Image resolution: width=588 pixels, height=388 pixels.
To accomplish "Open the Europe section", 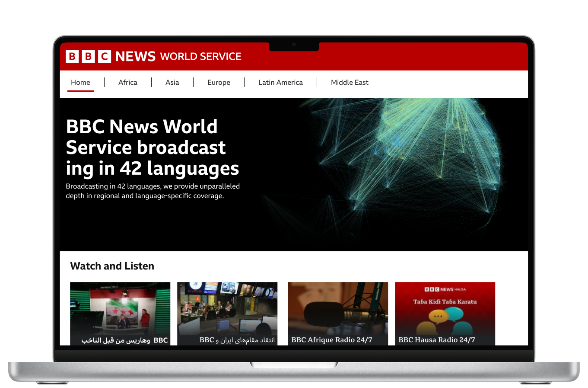I will click(219, 82).
